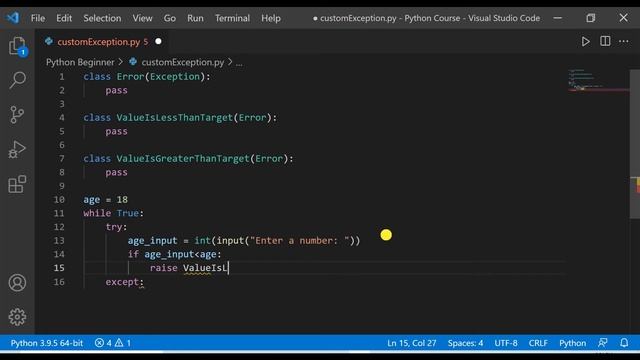Image resolution: width=640 pixels, height=360 pixels.
Task: Click the minimap code overview
Action: (x=598, y=80)
